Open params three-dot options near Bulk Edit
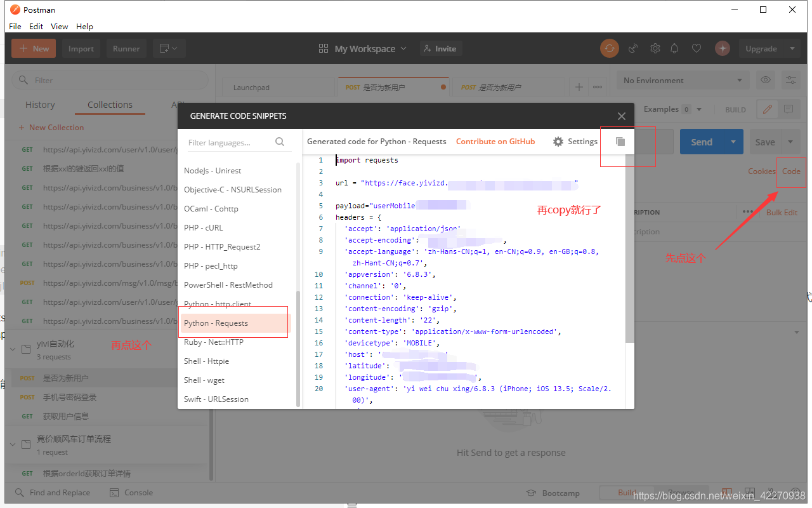 click(x=748, y=212)
